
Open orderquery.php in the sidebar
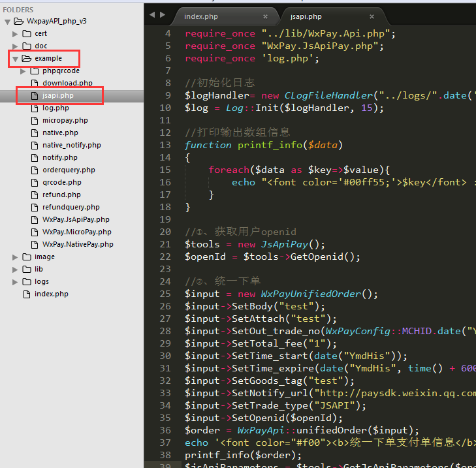[69, 170]
